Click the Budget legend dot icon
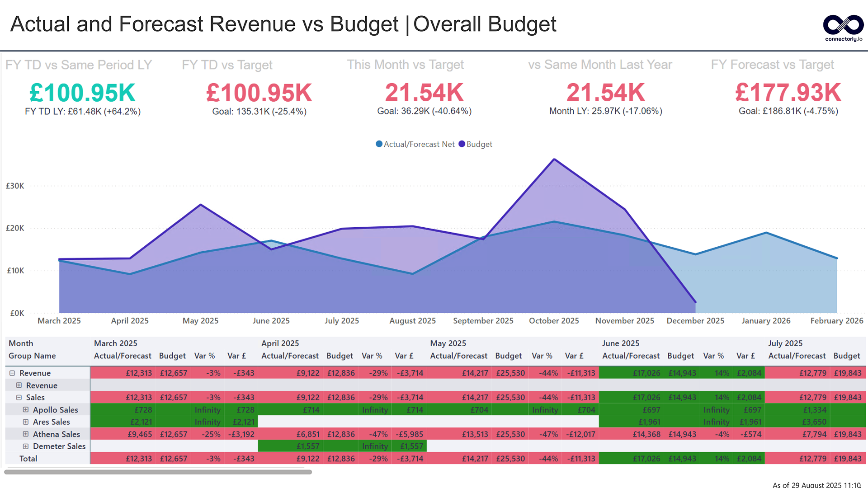868x488 pixels. 461,144
